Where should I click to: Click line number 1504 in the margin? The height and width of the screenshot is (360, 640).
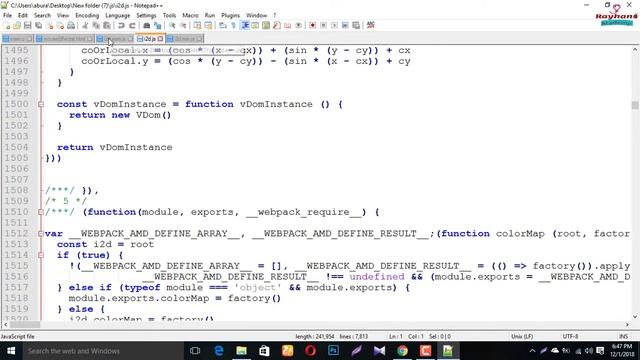coord(17,147)
